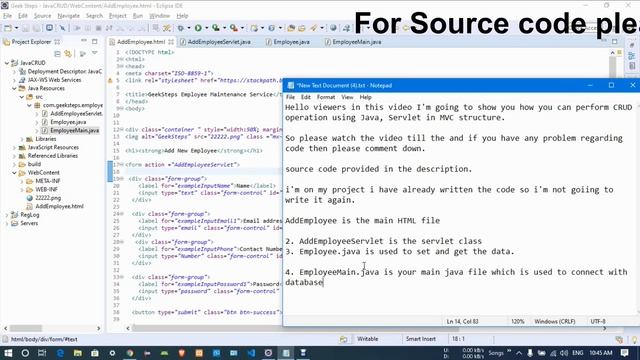Open Microsoft Edge from the taskbar
Image resolution: width=640 pixels, height=360 pixels.
pos(60,353)
